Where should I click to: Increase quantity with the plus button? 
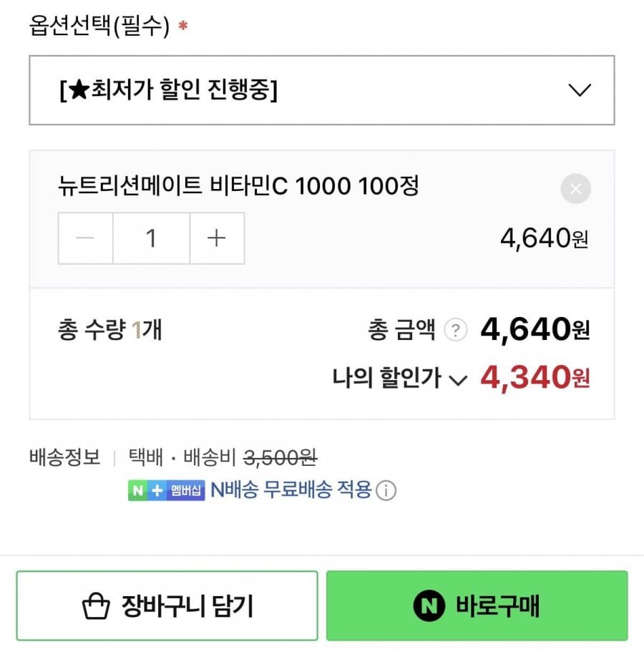click(x=216, y=238)
